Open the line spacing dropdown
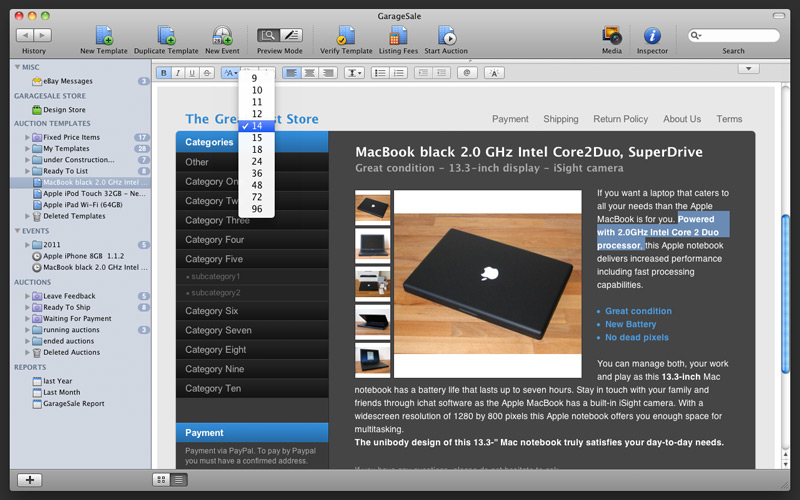Image resolution: width=800 pixels, height=500 pixels. pyautogui.click(x=354, y=73)
